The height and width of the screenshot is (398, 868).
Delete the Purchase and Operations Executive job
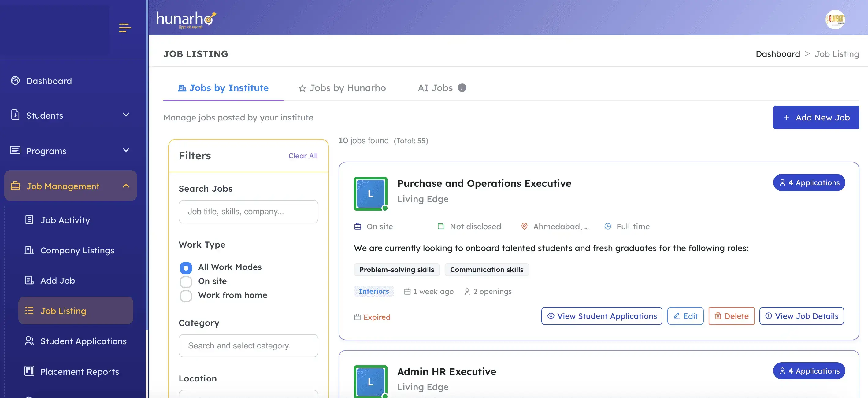pyautogui.click(x=732, y=316)
